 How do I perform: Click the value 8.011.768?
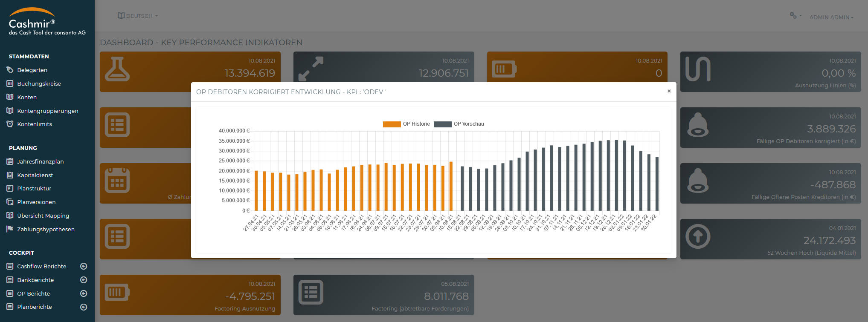446,296
